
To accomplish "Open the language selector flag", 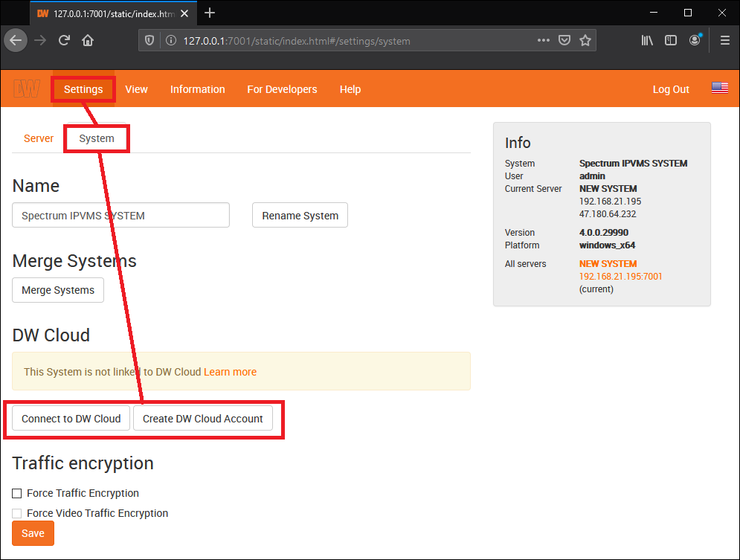I will (x=719, y=88).
